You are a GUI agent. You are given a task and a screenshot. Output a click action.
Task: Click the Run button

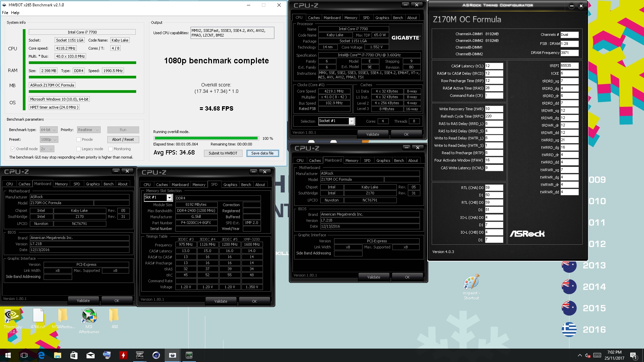(123, 130)
